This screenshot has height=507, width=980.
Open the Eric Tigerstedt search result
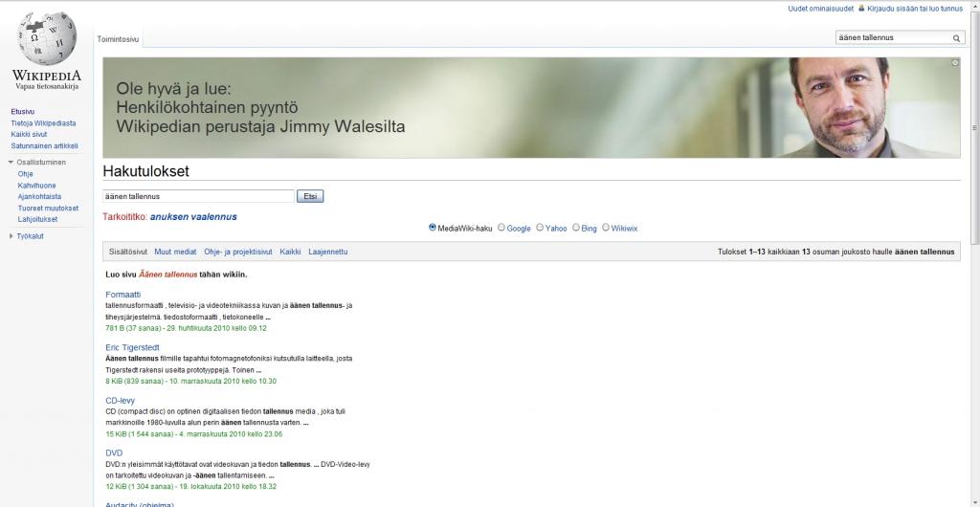[x=132, y=348]
